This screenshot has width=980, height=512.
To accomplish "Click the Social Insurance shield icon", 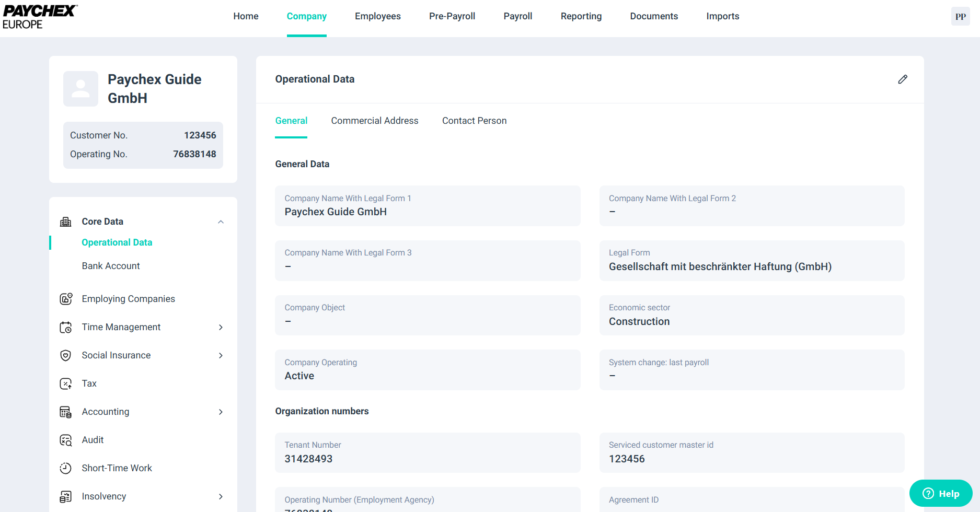I will 66,356.
